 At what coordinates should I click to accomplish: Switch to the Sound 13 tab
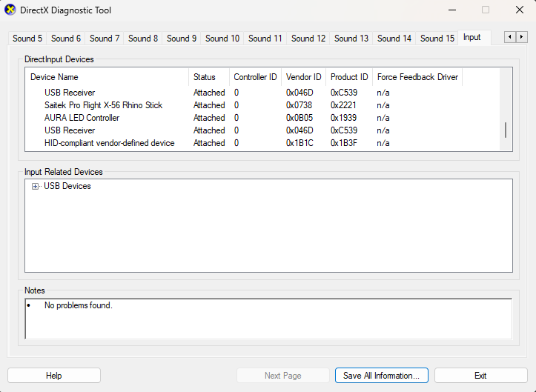click(351, 39)
